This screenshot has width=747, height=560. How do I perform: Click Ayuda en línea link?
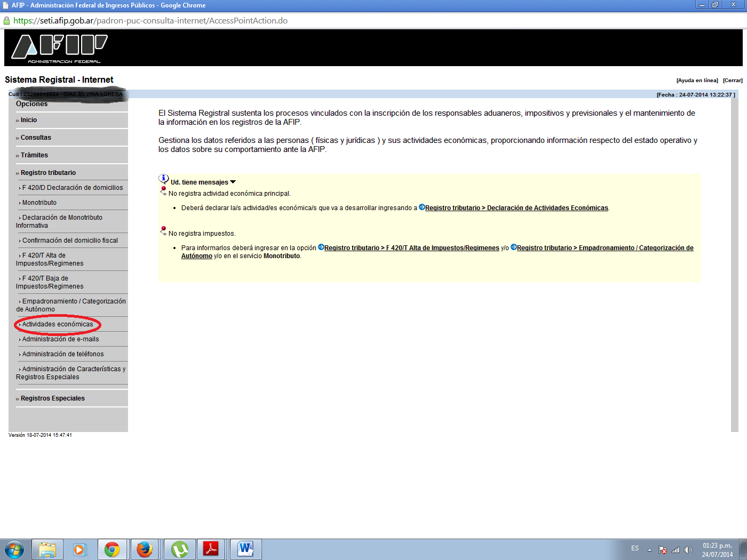[697, 81]
